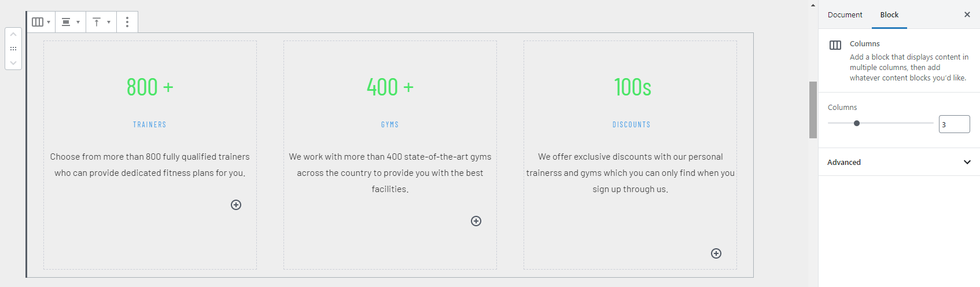Screen dimensions: 980x287
Task: Open the vertical alignment dropdown in the toolbar
Action: click(x=101, y=22)
